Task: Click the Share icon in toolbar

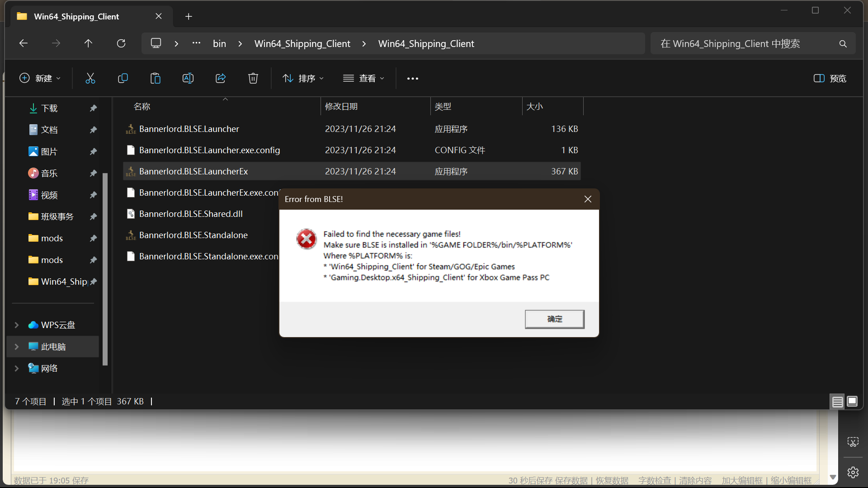Action: click(x=221, y=78)
